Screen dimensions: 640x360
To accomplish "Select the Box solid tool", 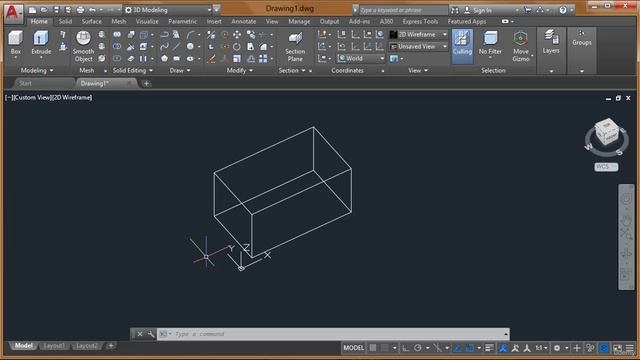I will click(16, 42).
